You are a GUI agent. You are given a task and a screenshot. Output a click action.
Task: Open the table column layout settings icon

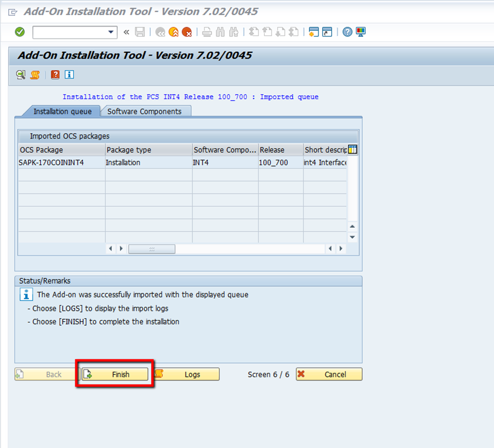click(352, 150)
